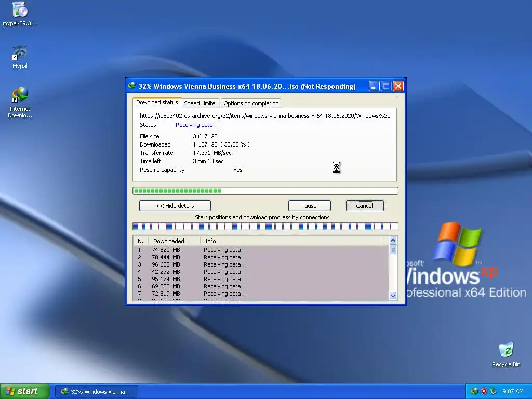
Task: Click the 1.187 GB downloaded value
Action: pos(221,144)
